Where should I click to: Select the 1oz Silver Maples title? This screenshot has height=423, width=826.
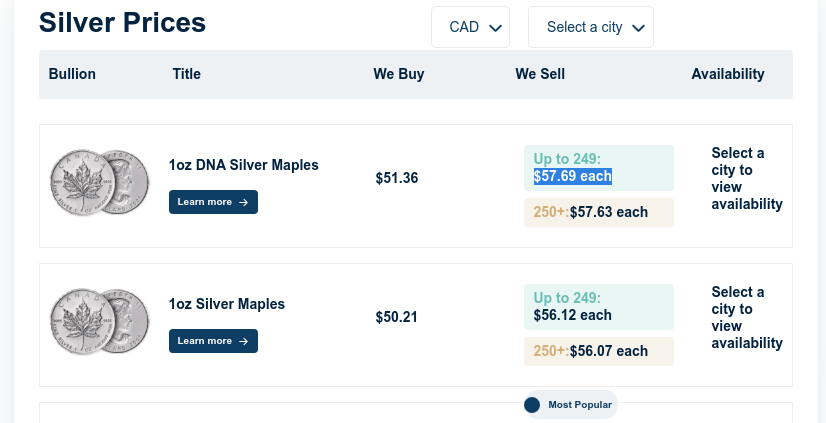(x=227, y=304)
